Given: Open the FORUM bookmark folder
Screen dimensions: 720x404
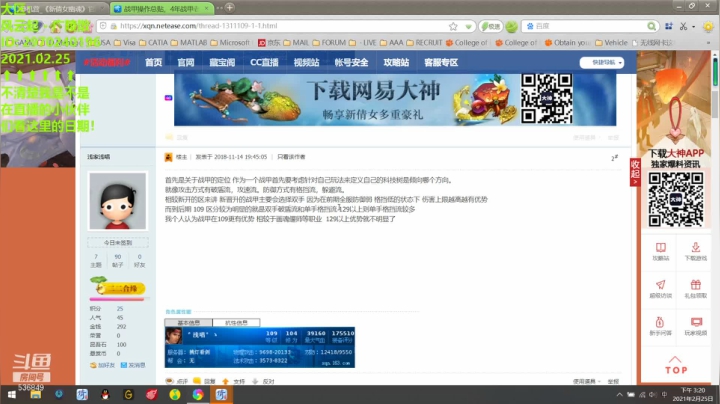Looking at the screenshot, I should pyautogui.click(x=329, y=43).
